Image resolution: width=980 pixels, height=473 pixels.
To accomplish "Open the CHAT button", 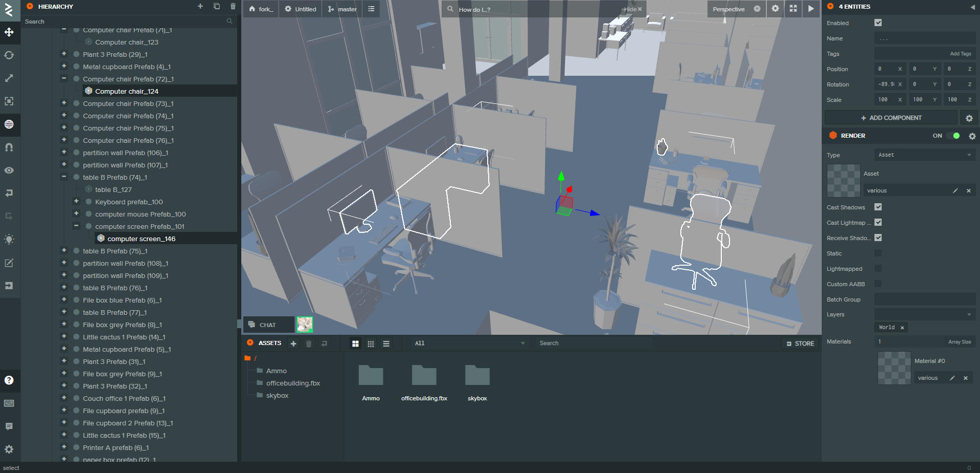I will click(268, 325).
